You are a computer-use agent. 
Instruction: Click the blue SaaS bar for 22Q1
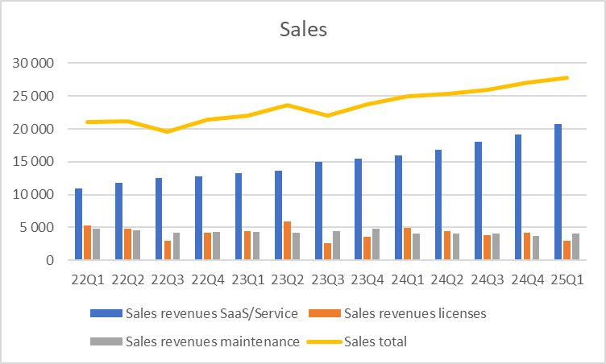[79, 225]
